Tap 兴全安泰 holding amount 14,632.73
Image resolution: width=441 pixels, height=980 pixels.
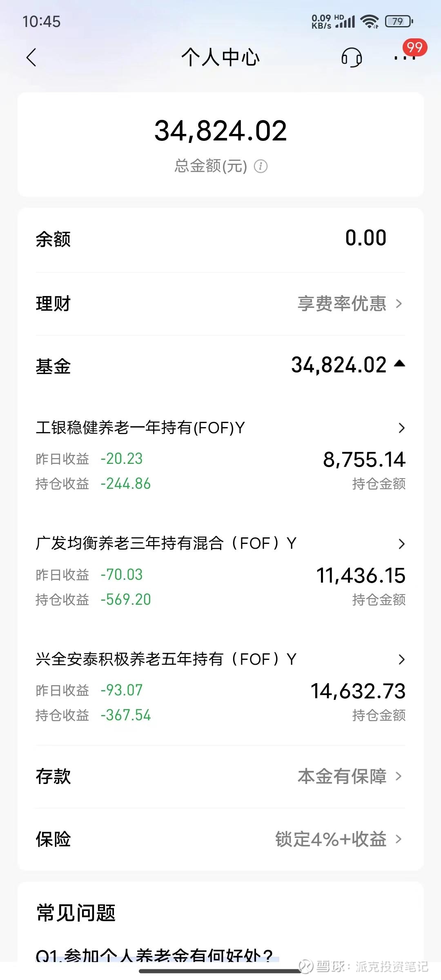pyautogui.click(x=358, y=691)
